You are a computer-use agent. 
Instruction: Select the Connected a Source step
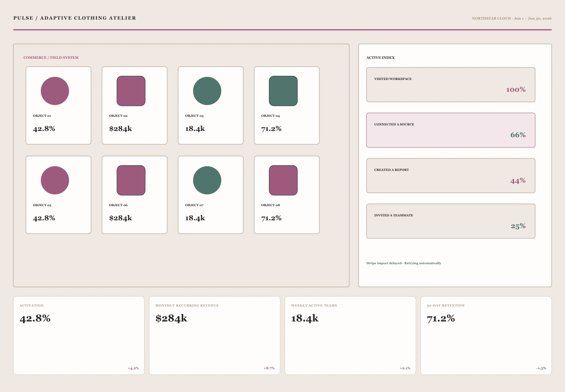[x=451, y=130]
